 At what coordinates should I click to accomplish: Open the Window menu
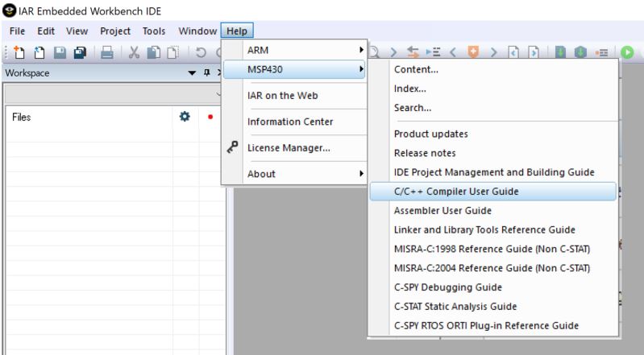point(197,31)
